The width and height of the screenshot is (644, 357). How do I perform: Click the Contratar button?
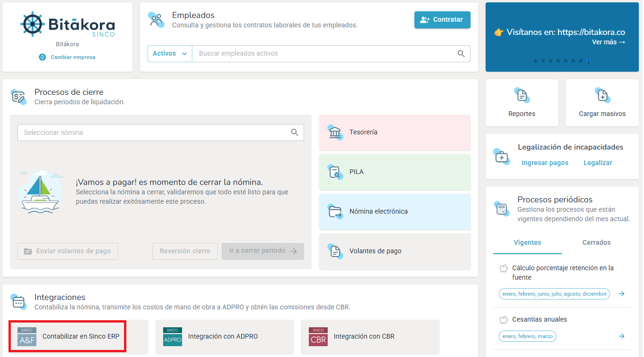(442, 20)
